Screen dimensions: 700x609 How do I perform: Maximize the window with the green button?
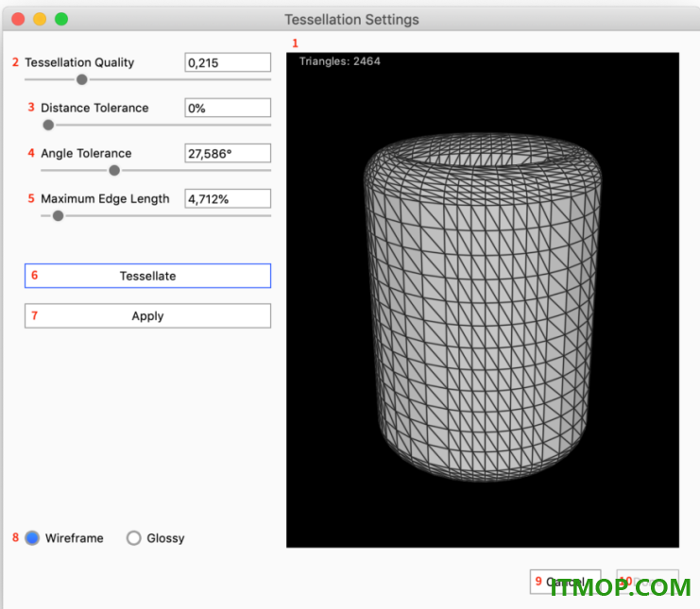pyautogui.click(x=61, y=19)
